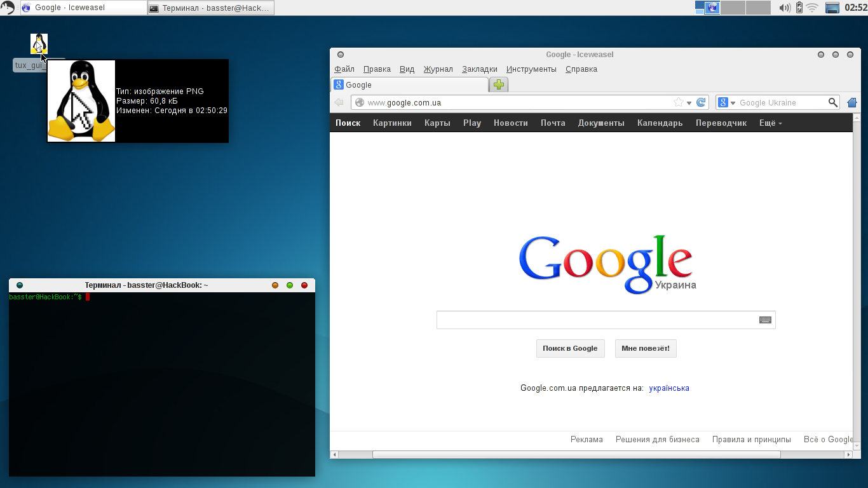Open the Правила и принципы footer link
The height and width of the screenshot is (488, 868).
point(752,440)
